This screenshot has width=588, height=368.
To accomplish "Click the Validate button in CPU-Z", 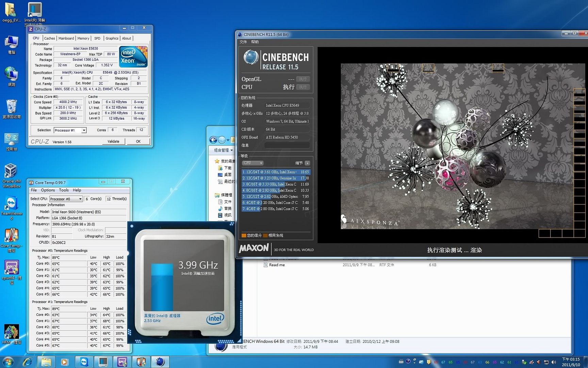I will coord(113,141).
